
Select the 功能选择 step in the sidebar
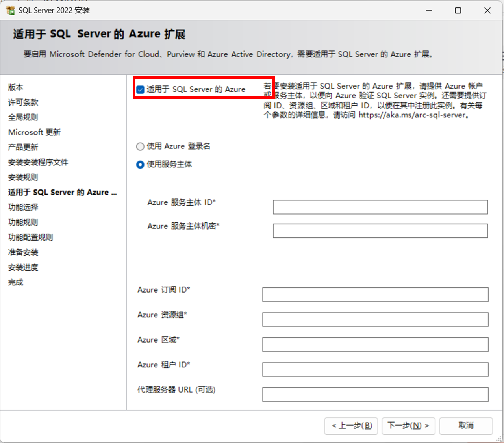click(23, 207)
